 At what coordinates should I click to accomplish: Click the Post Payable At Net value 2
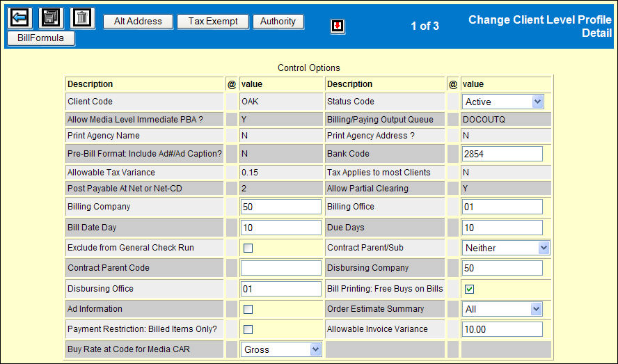pyautogui.click(x=244, y=189)
